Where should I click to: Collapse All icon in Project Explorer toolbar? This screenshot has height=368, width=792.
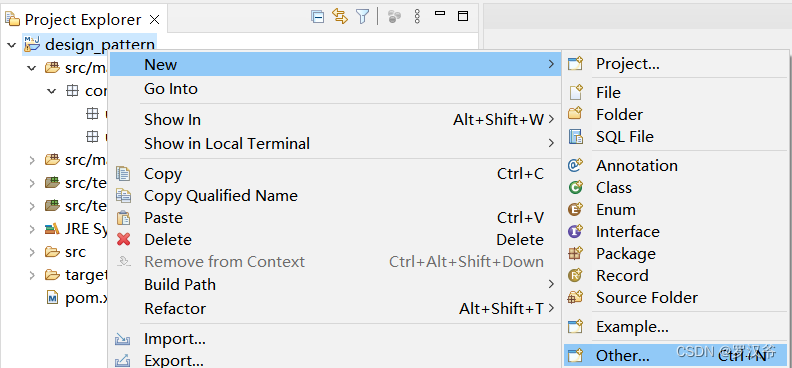[x=317, y=17]
